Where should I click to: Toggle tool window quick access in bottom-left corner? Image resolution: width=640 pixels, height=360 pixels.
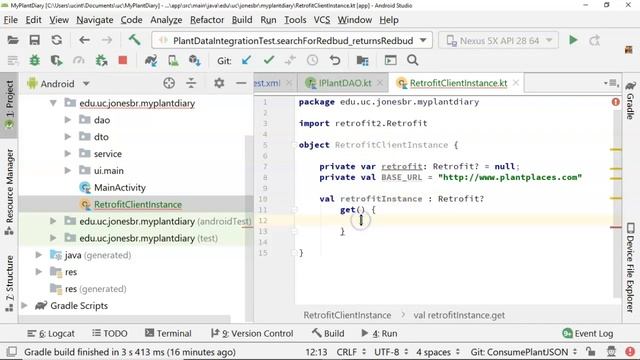(x=12, y=351)
